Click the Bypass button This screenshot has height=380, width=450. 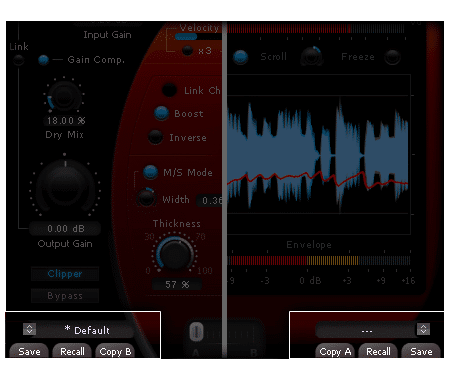click(65, 296)
